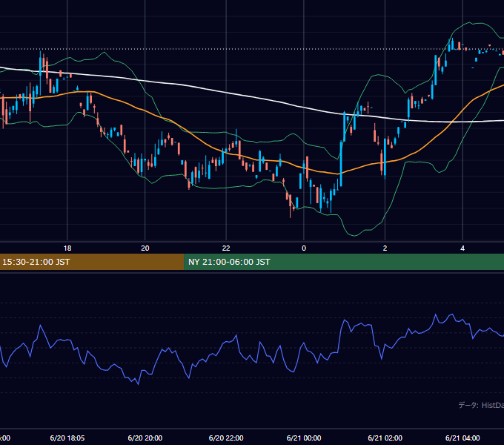Click the 6/21 02:00 date label
Screen dimensions: 504x445
[385, 438]
